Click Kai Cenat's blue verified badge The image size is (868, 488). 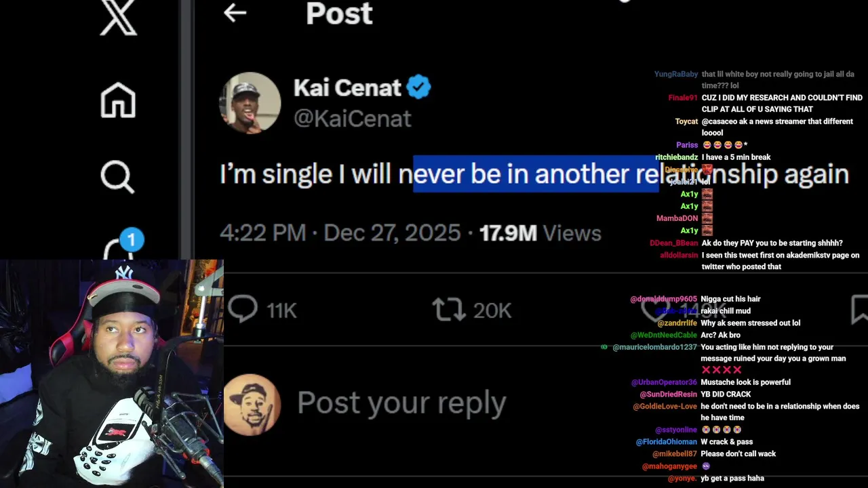[418, 87]
